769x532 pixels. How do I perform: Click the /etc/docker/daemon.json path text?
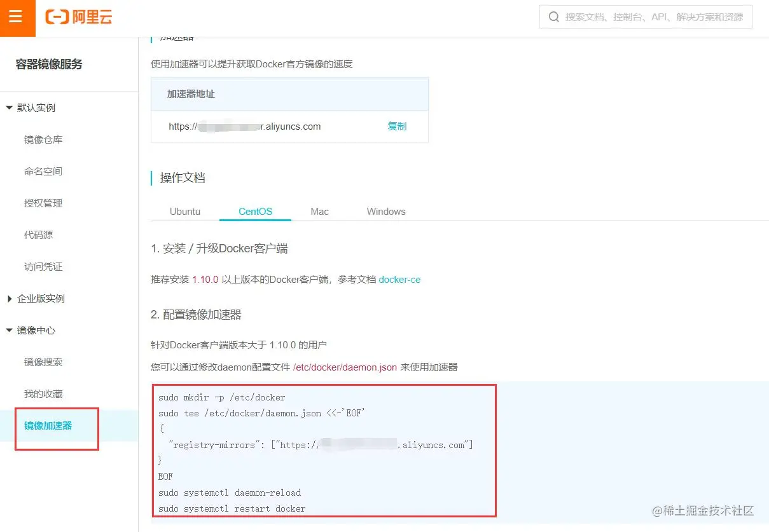pyautogui.click(x=345, y=367)
